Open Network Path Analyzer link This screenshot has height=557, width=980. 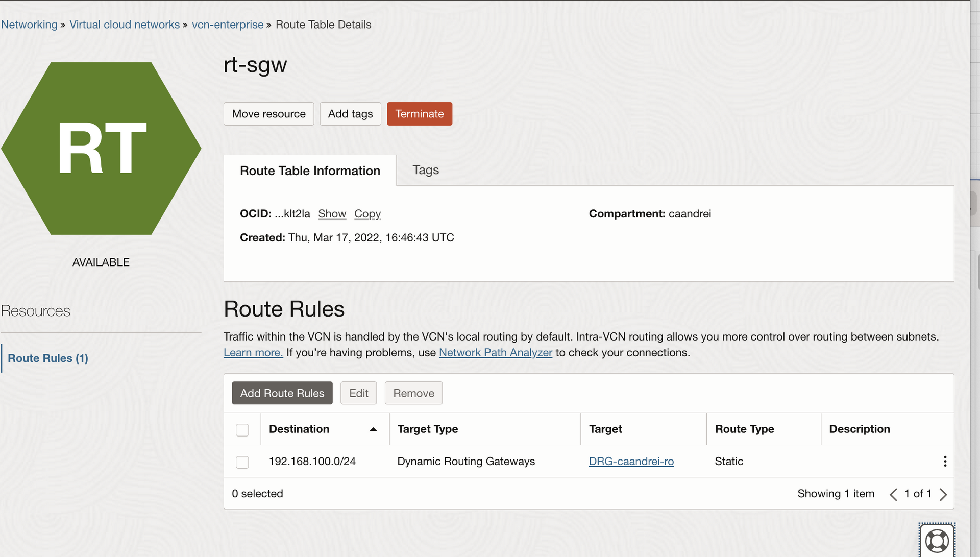495,353
